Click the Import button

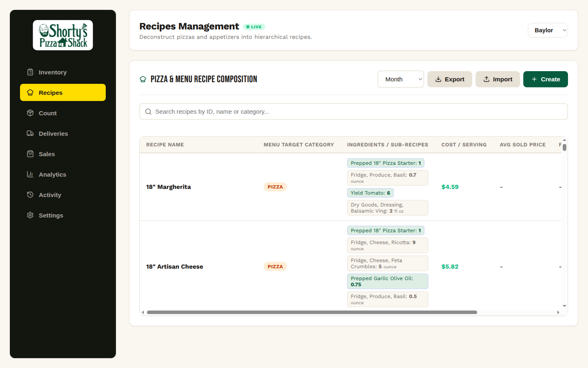[x=498, y=79]
